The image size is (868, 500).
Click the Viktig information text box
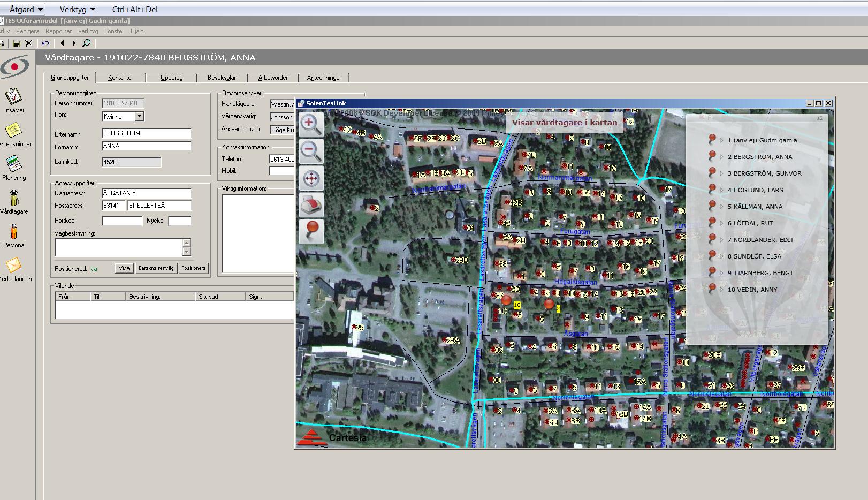(258, 233)
